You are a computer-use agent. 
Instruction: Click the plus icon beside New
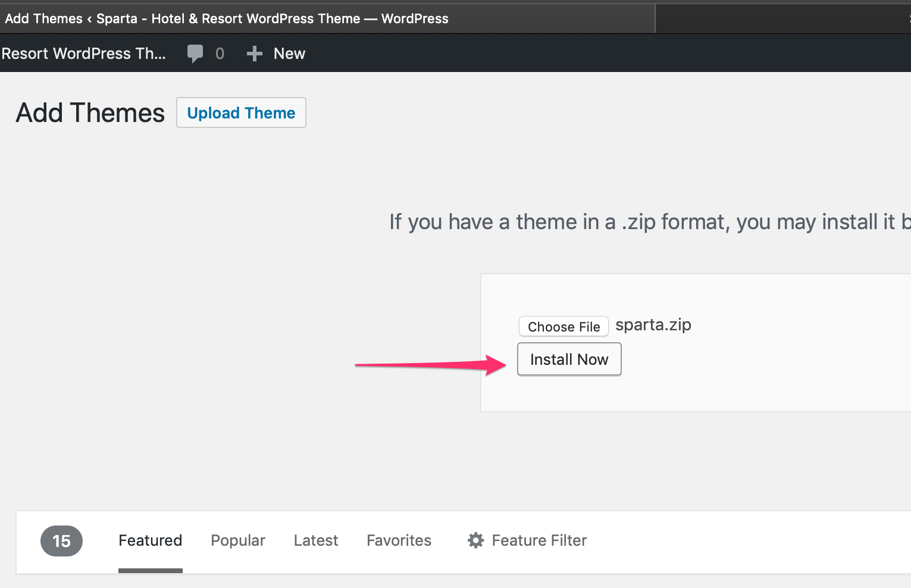coord(255,54)
